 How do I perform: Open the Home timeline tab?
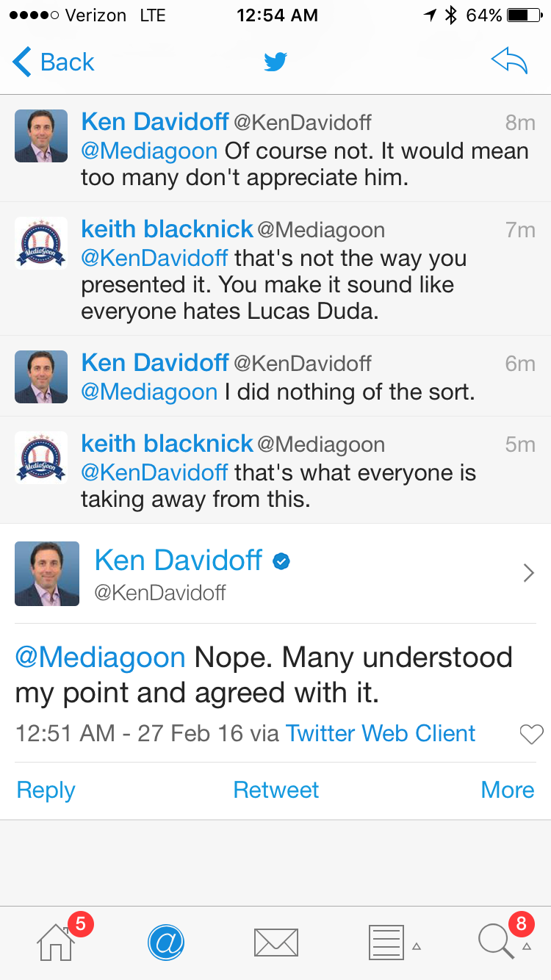[57, 942]
